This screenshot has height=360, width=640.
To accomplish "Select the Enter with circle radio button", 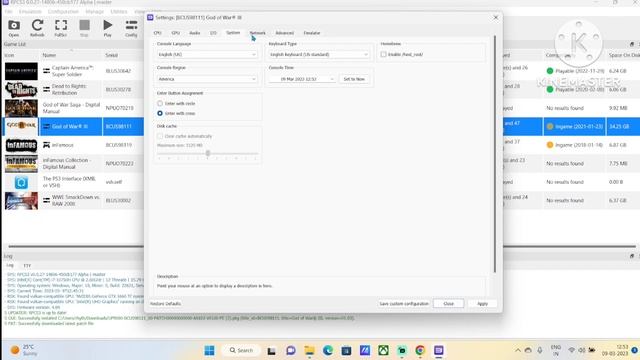I will [x=160, y=104].
